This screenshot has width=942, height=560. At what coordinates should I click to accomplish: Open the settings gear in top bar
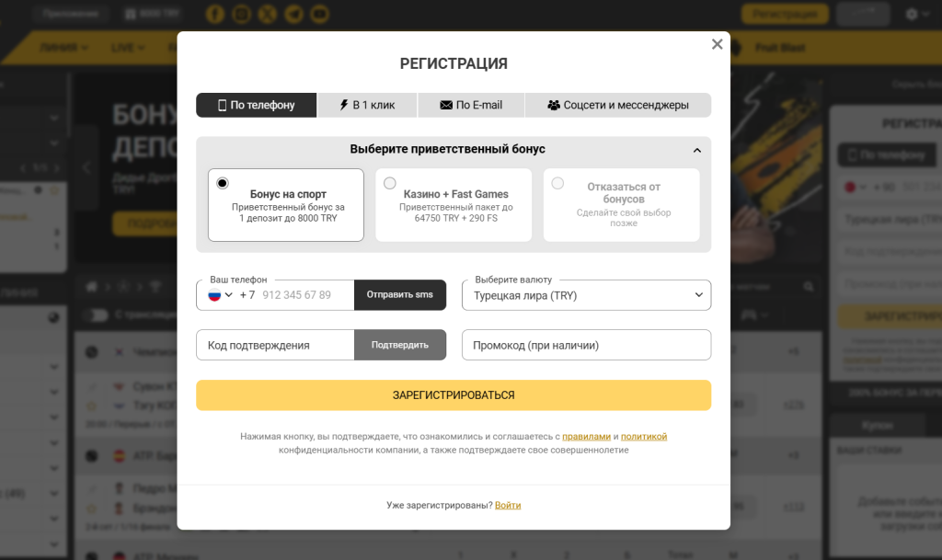pyautogui.click(x=912, y=14)
